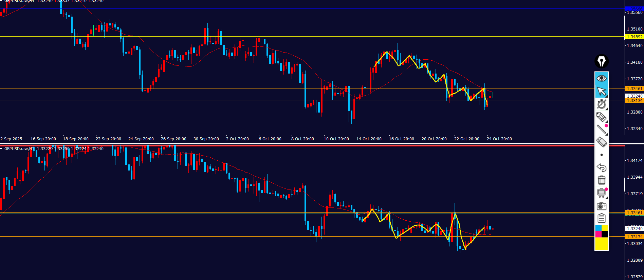644x280 pixels.
Task: Select the arrow cursor tool
Action: 601,91
